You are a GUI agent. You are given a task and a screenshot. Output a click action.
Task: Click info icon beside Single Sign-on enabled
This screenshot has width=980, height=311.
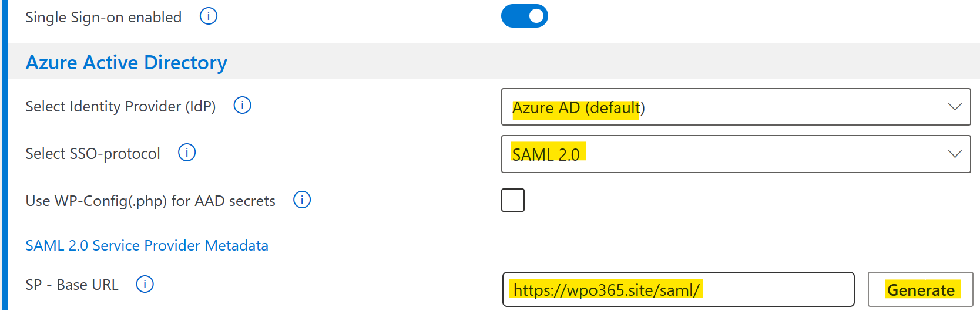(x=209, y=16)
